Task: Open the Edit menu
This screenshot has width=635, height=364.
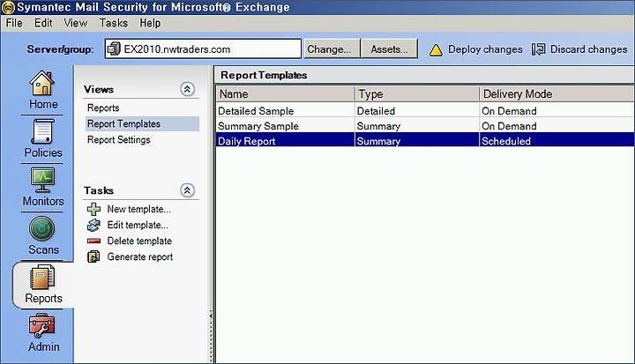Action: point(43,23)
